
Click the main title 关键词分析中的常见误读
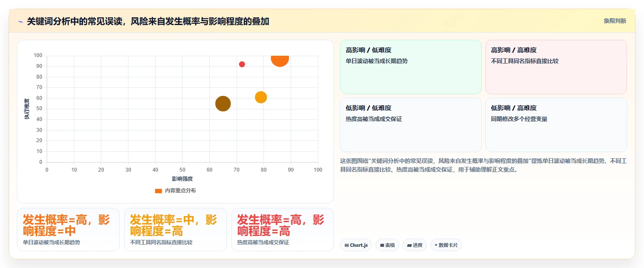(x=148, y=21)
